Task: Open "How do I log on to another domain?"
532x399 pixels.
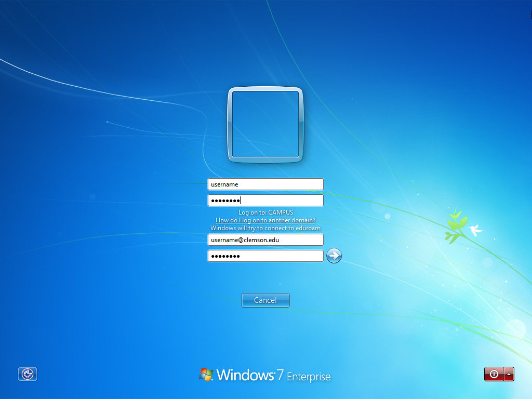Action: point(265,220)
